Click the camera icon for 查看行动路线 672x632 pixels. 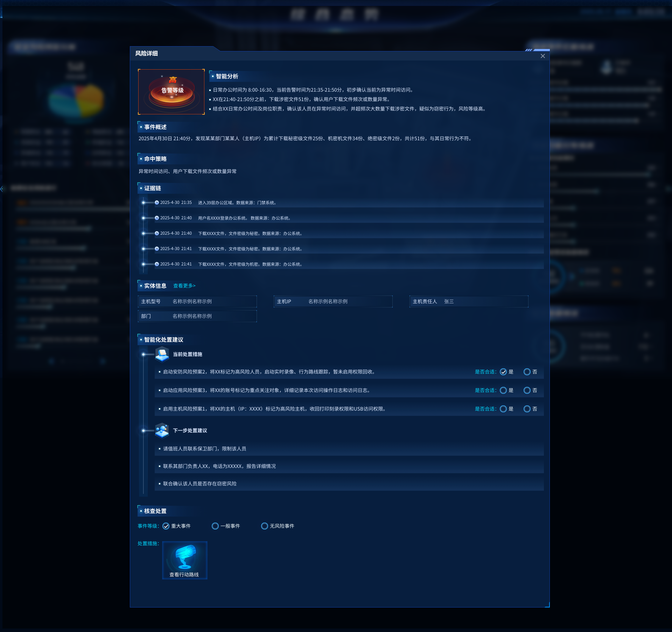point(184,557)
